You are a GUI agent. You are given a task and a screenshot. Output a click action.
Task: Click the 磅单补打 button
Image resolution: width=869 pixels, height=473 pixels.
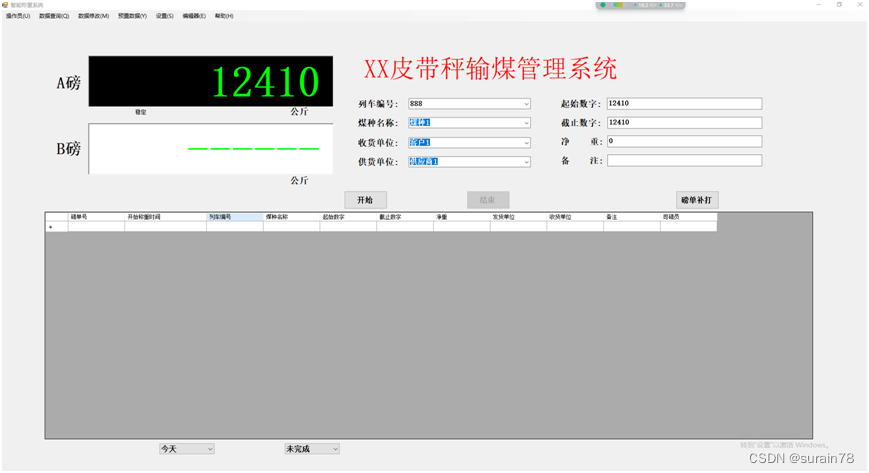click(697, 200)
